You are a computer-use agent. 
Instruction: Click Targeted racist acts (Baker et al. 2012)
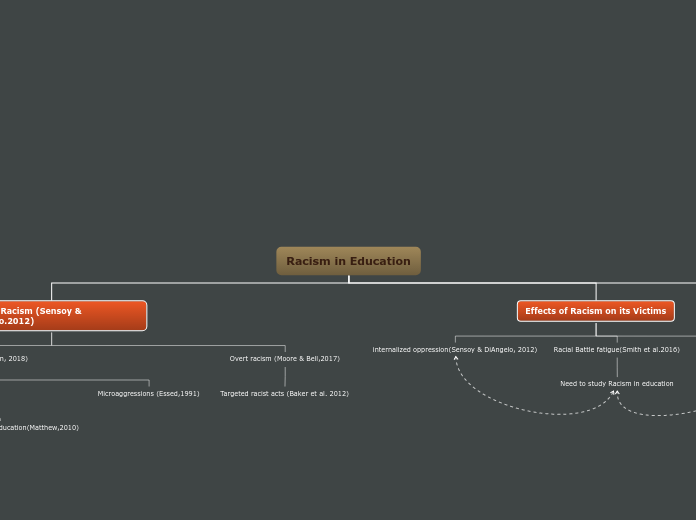pos(285,393)
